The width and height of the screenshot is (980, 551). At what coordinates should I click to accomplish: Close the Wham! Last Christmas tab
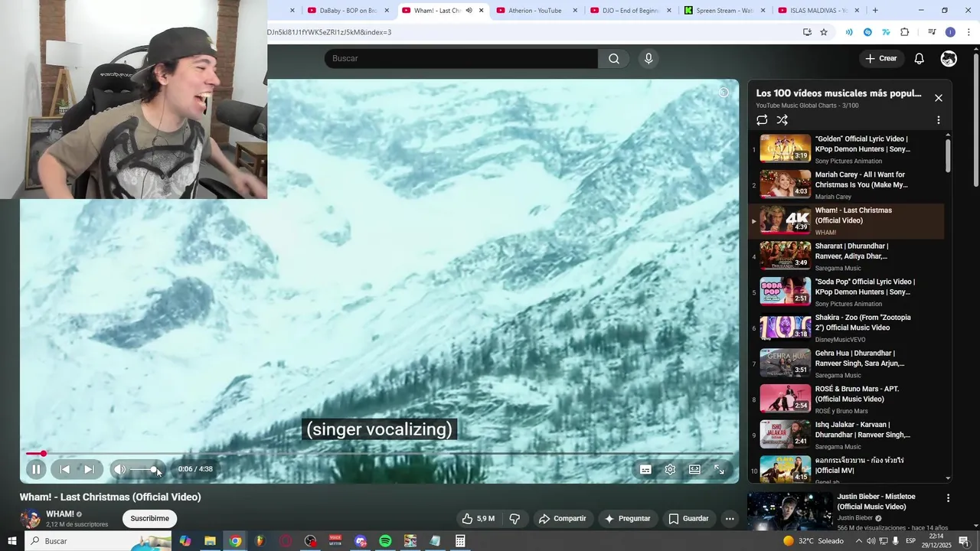point(482,11)
